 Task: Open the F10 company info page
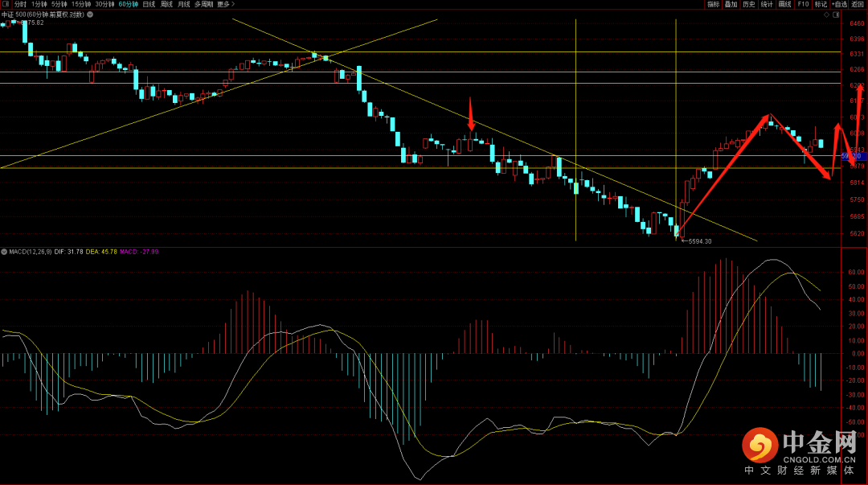click(x=803, y=4)
